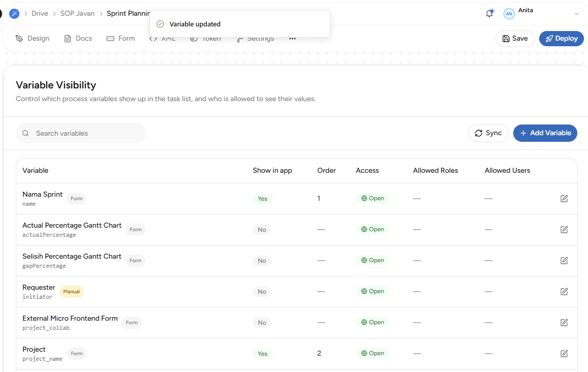Screen dimensions: 588x372
Task: Open the more options ellipsis menu
Action: (x=292, y=39)
